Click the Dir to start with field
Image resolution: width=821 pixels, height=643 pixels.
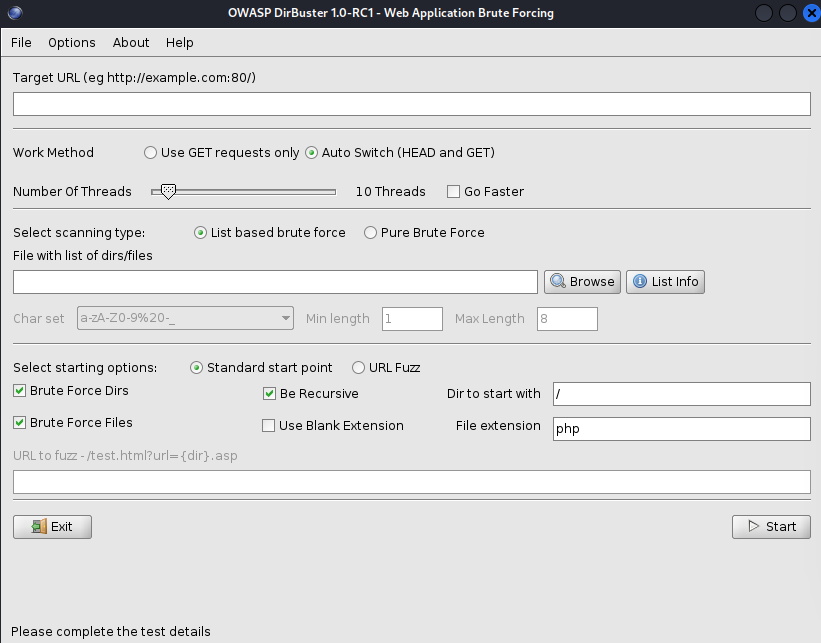(682, 394)
